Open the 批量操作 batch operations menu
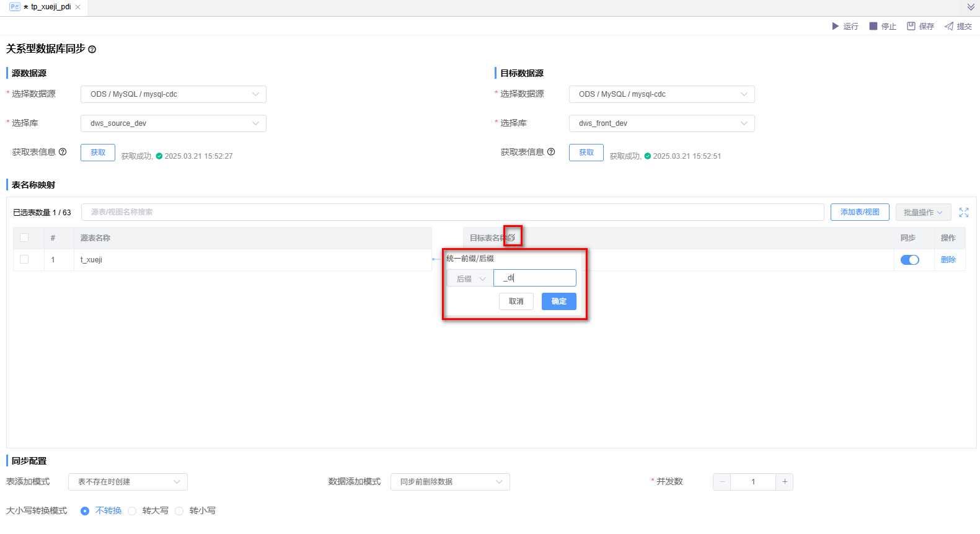The height and width of the screenshot is (534, 980). 922,212
